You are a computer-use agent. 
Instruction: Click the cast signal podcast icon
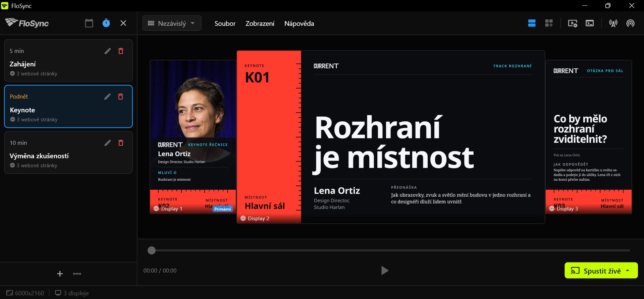(x=630, y=23)
